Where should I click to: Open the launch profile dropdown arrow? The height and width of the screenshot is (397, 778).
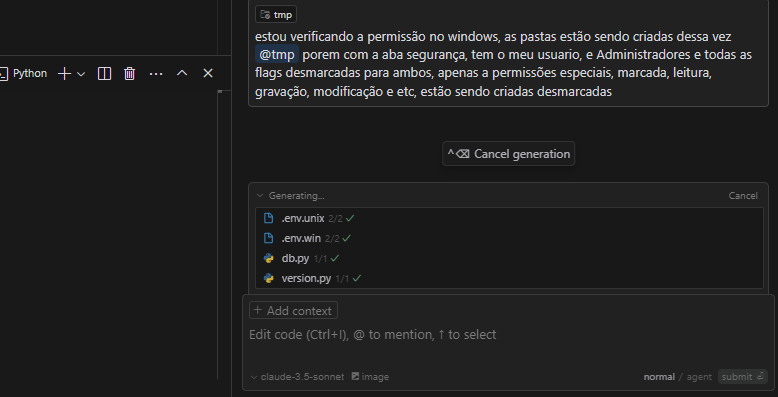[81, 74]
